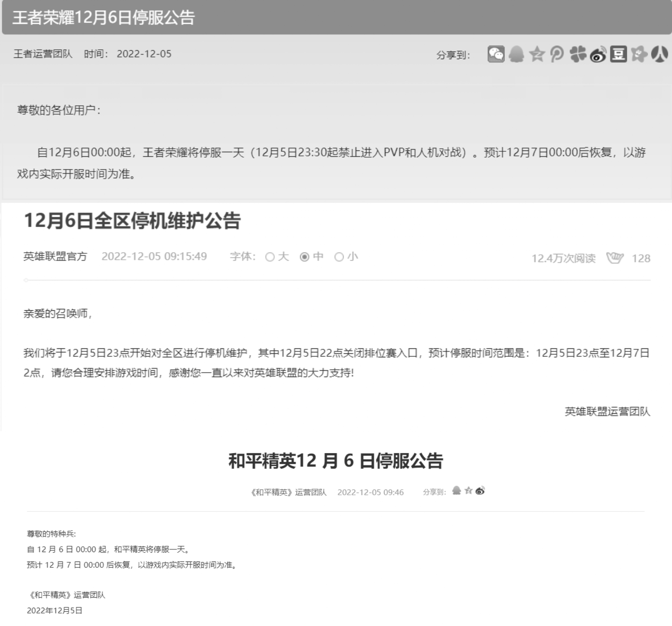The height and width of the screenshot is (626, 672).
Task: Click the thumbs-up icon next to 128
Action: (616, 258)
